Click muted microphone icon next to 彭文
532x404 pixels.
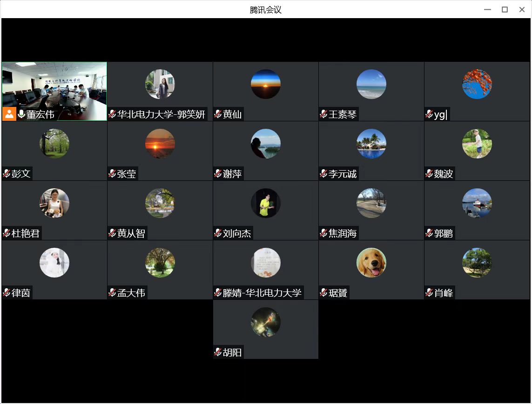click(x=7, y=173)
